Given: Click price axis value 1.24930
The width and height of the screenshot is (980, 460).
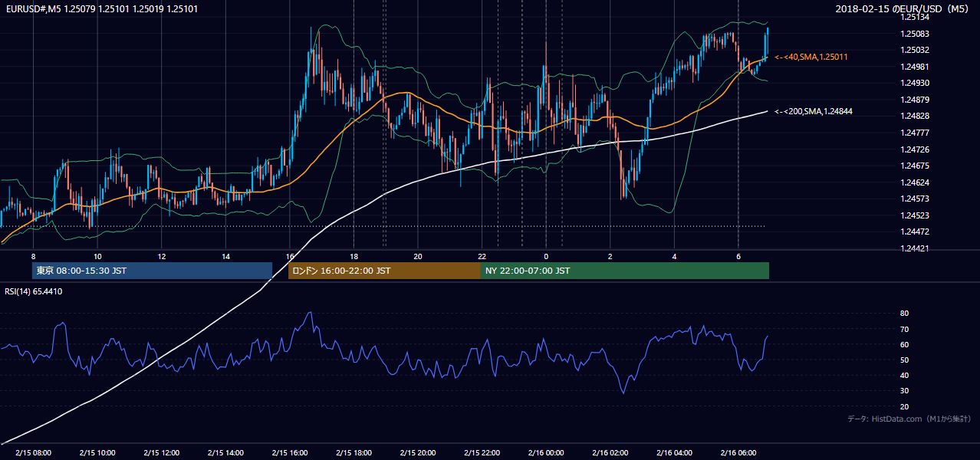Looking at the screenshot, I should pyautogui.click(x=916, y=83).
